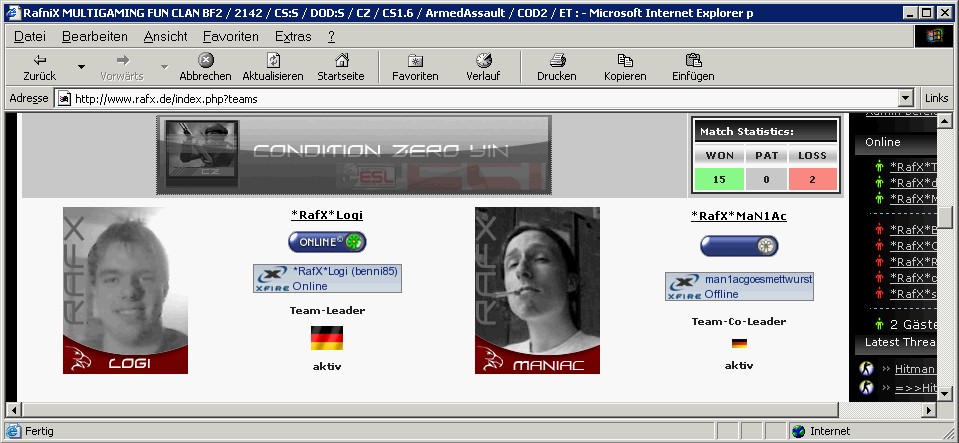
Task: Show browsing history with Verlauf
Action: 483,67
